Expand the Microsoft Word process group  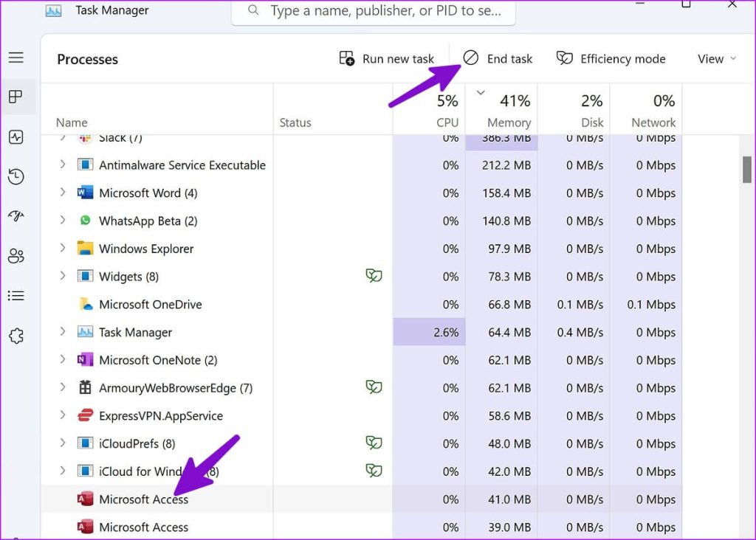pyautogui.click(x=62, y=193)
